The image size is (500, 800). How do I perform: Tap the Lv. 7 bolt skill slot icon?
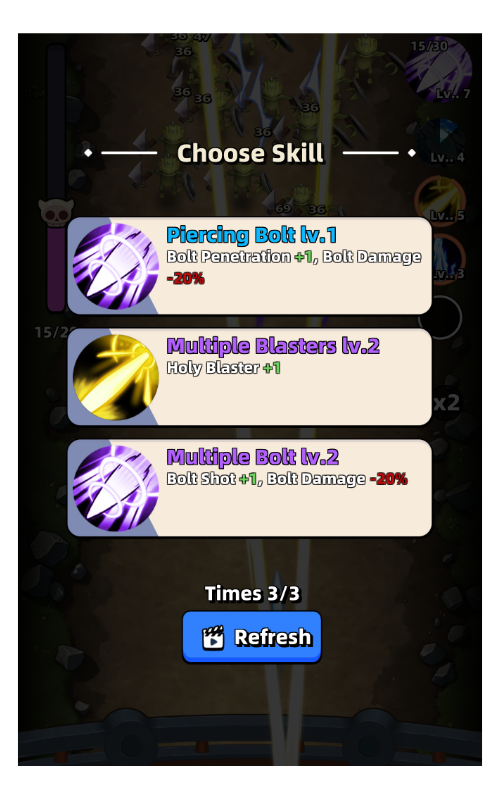tap(438, 69)
